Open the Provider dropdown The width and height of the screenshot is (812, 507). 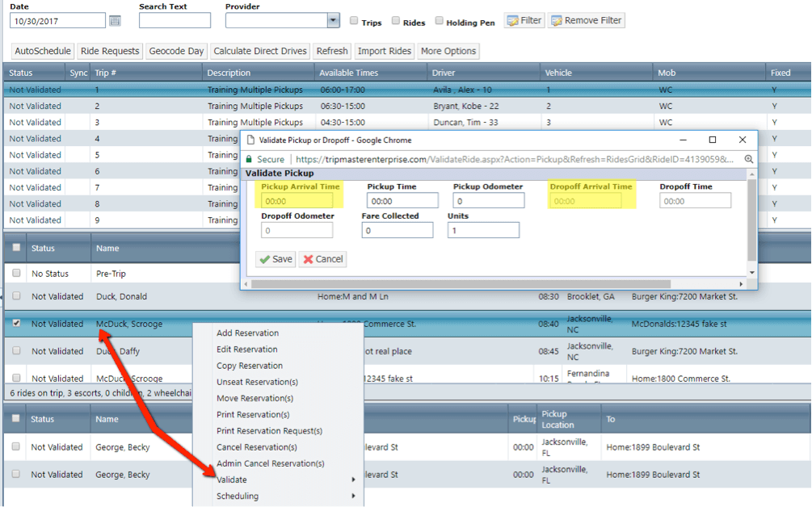click(333, 20)
